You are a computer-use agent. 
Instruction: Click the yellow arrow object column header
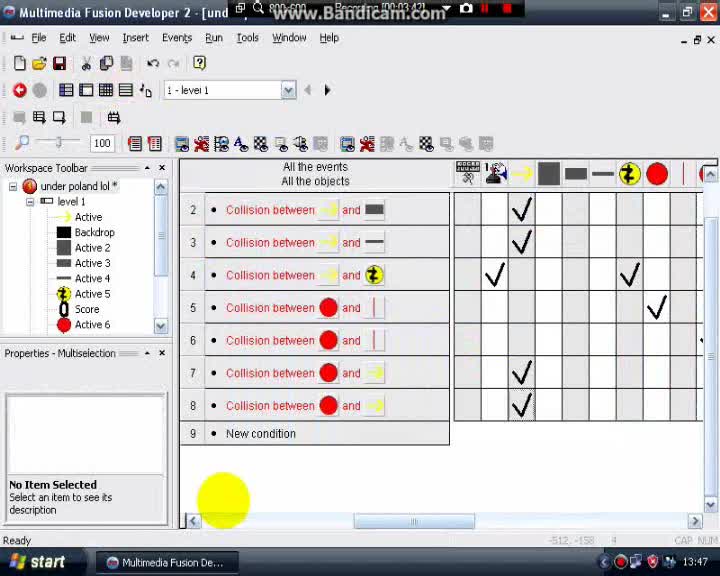[522, 174]
